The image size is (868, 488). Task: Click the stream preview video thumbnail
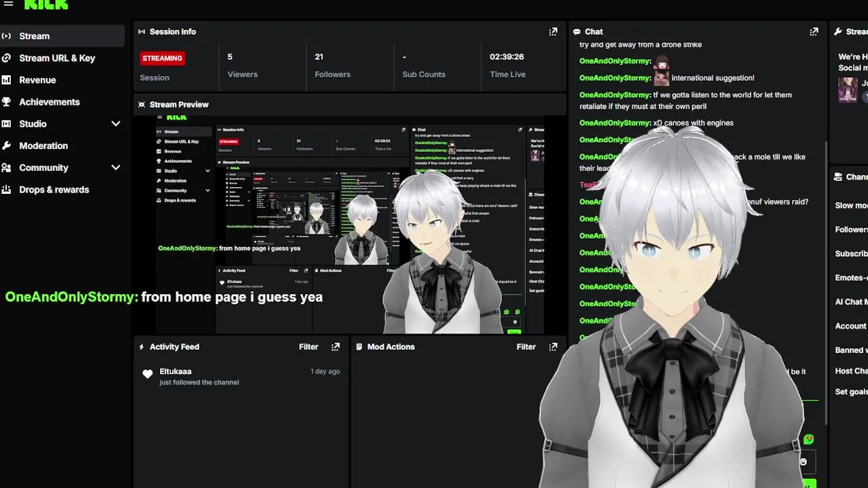(x=350, y=225)
